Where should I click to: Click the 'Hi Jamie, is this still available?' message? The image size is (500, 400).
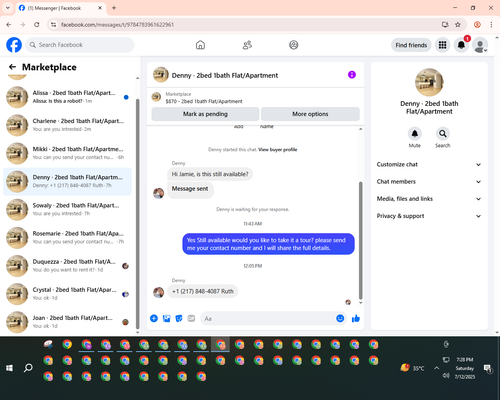pyautogui.click(x=210, y=174)
